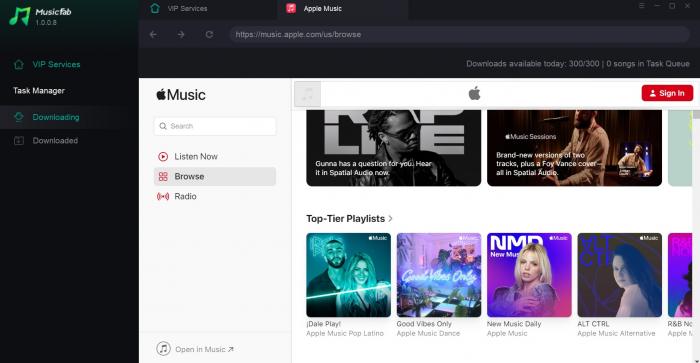The width and height of the screenshot is (700, 363).
Task: Click the Good Vibes Only title text
Action: 424,324
